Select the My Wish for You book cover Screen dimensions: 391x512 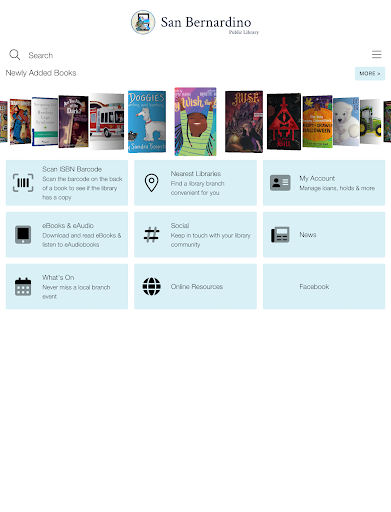tap(195, 122)
